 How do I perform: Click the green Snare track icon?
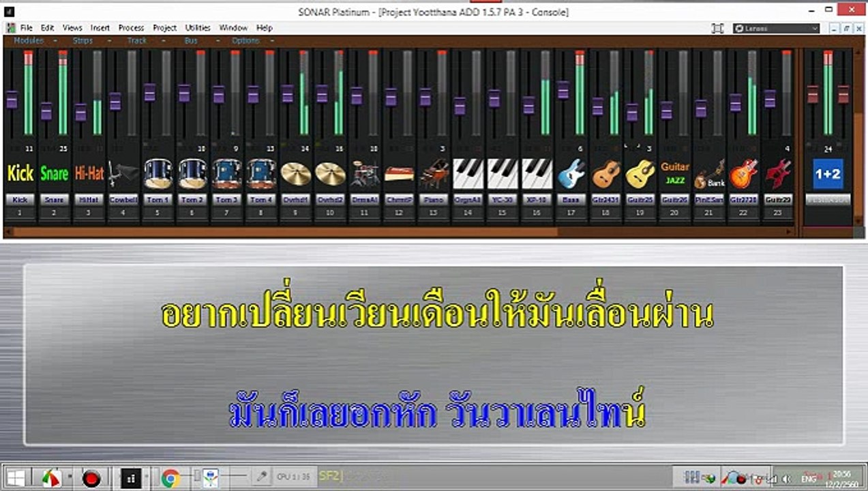pos(55,174)
